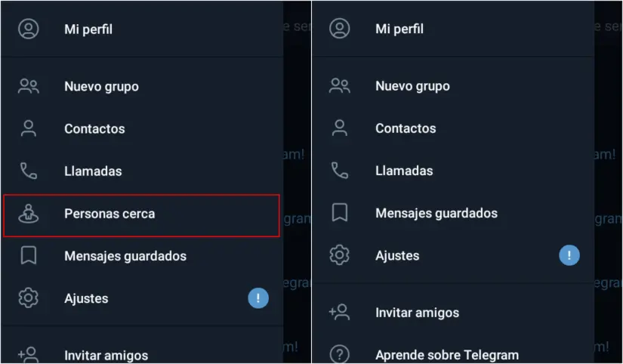The height and width of the screenshot is (364, 623).
Task: Open Ajustes in the left menu
Action: tap(86, 298)
